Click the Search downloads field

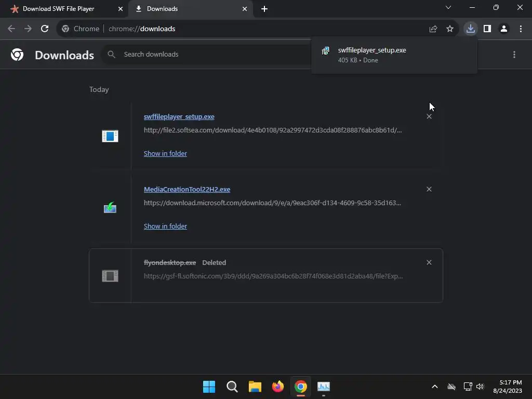[207, 54]
